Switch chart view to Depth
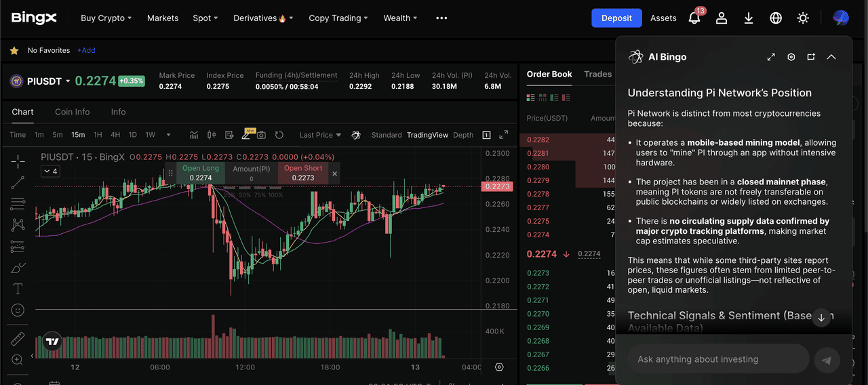This screenshot has height=385, width=868. [463, 135]
